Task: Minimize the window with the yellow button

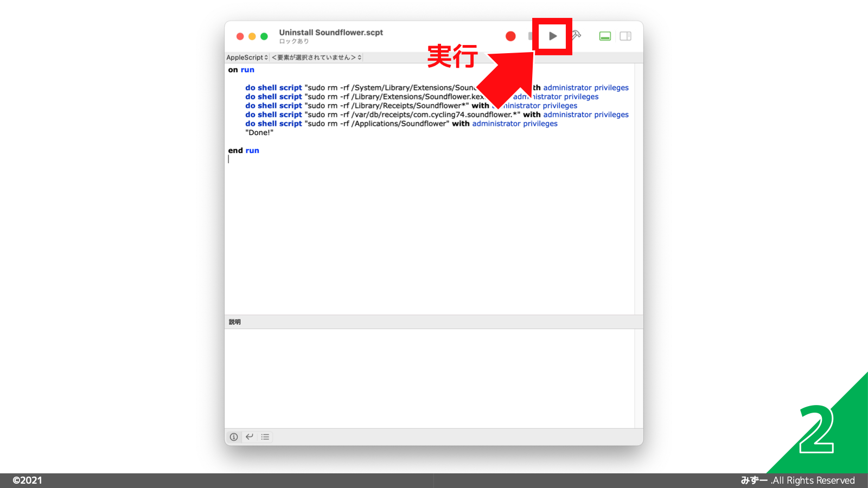Action: pos(252,36)
